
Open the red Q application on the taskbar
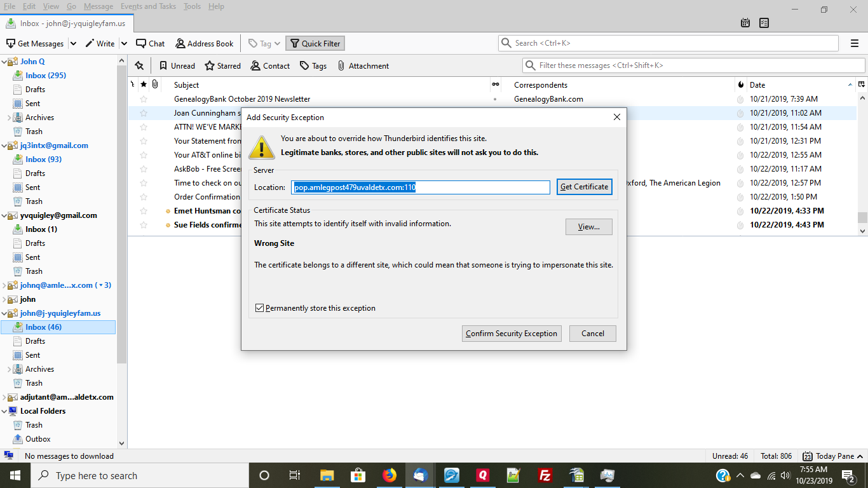(483, 475)
